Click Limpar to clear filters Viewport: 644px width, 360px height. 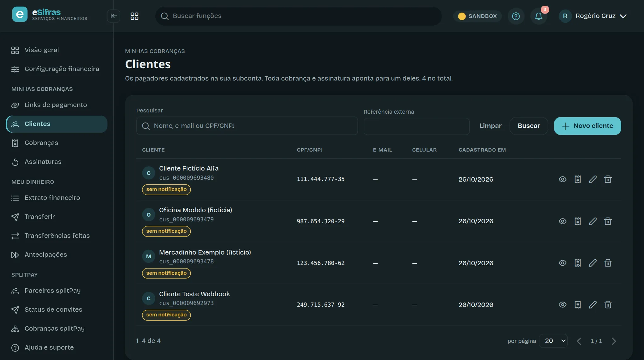tap(490, 126)
